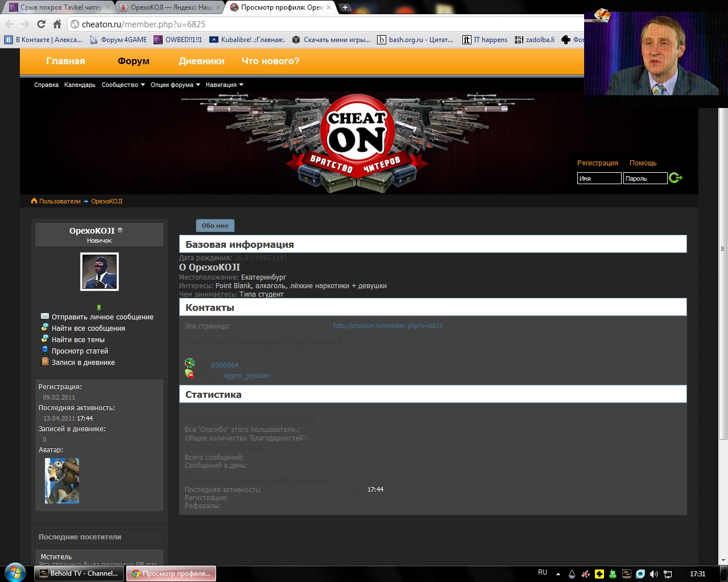Click the Cheat On site logo
Screen dimensions: 728x582
[x=357, y=142]
